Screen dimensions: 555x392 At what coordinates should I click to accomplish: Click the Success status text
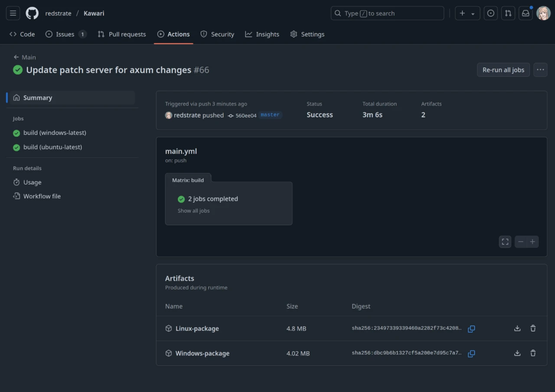pos(320,115)
